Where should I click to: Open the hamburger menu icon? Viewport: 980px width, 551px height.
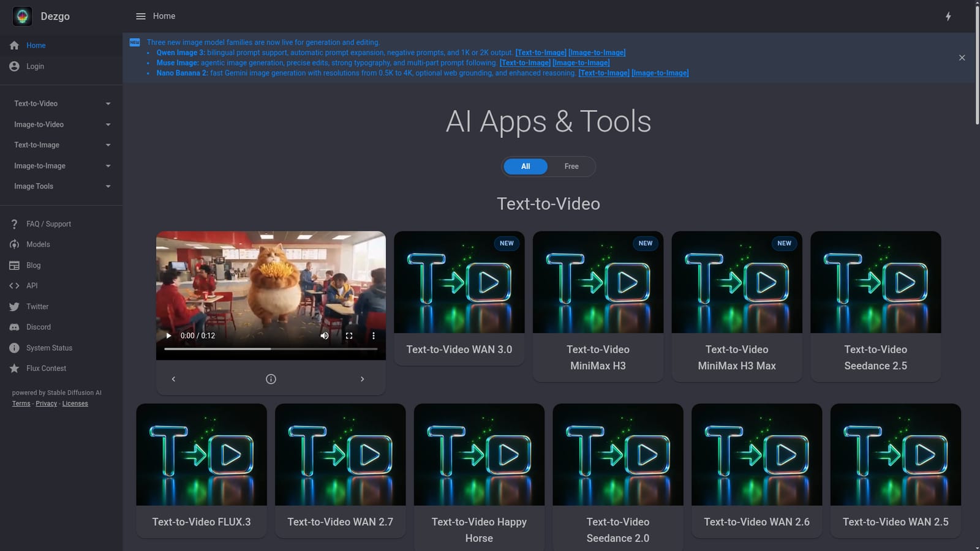click(141, 17)
